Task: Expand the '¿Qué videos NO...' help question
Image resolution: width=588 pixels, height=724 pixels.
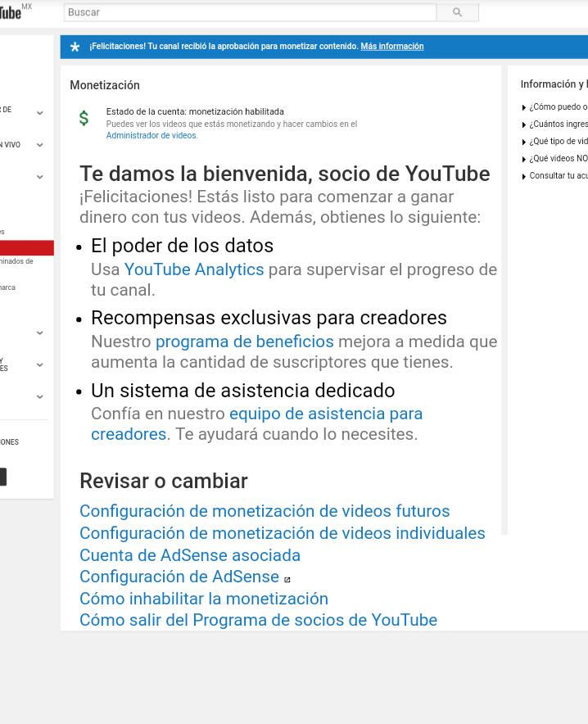Action: click(555, 158)
